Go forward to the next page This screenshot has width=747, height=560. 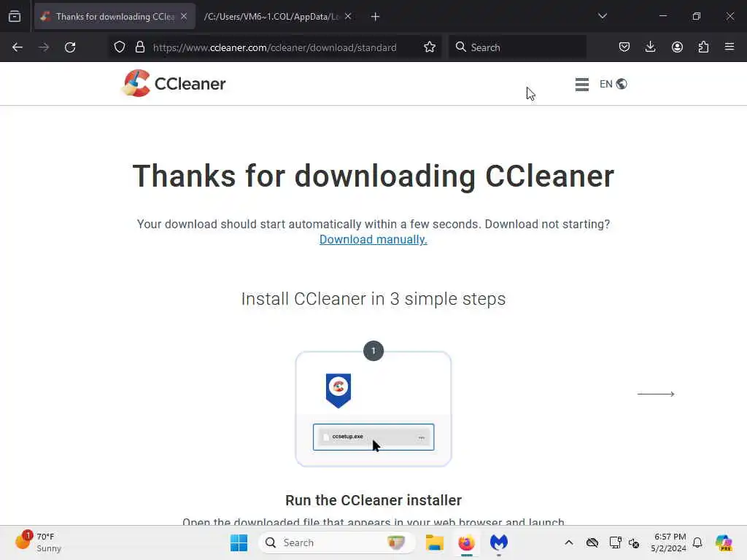[x=44, y=47]
